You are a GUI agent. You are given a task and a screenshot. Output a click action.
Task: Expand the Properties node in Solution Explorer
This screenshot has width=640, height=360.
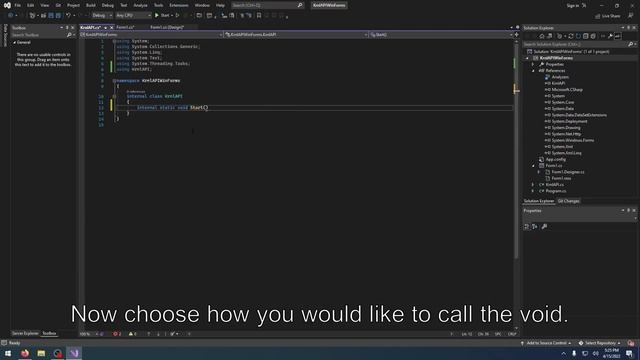[x=533, y=64]
